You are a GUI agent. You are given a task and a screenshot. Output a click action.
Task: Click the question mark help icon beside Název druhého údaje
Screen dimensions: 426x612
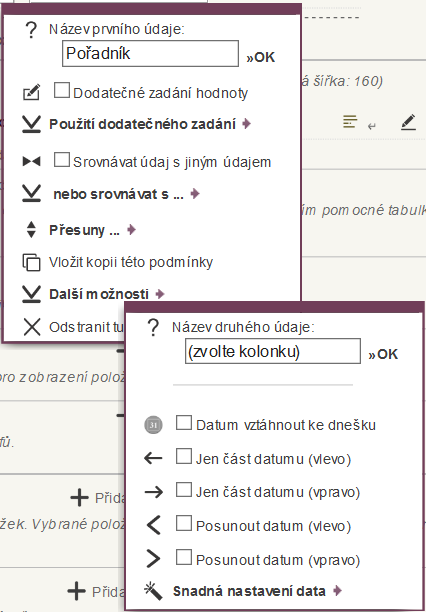coord(153,327)
